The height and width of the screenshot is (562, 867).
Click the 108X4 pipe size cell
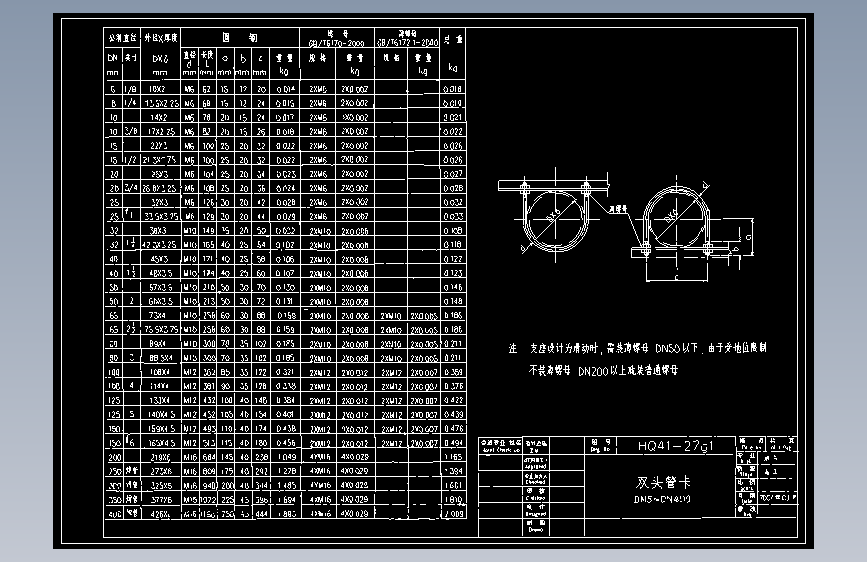coord(159,372)
